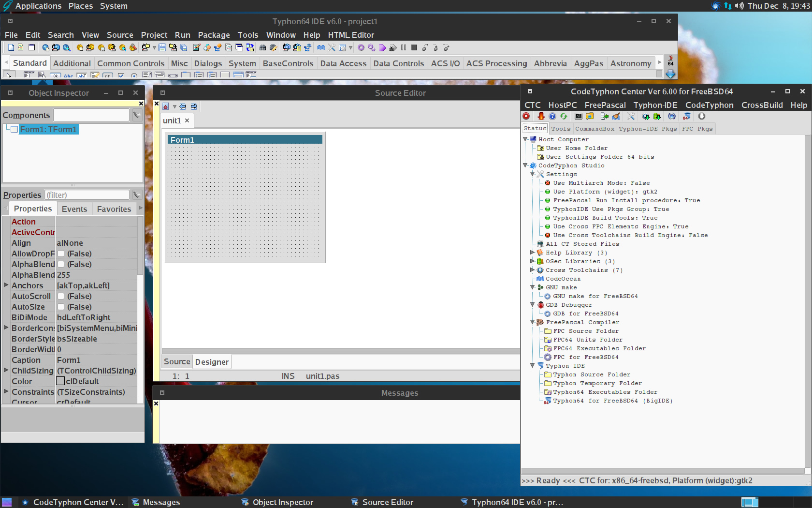Screen dimensions: 812x508
Task: Select the GDB for FreeBSD64 item
Action: tap(586, 314)
